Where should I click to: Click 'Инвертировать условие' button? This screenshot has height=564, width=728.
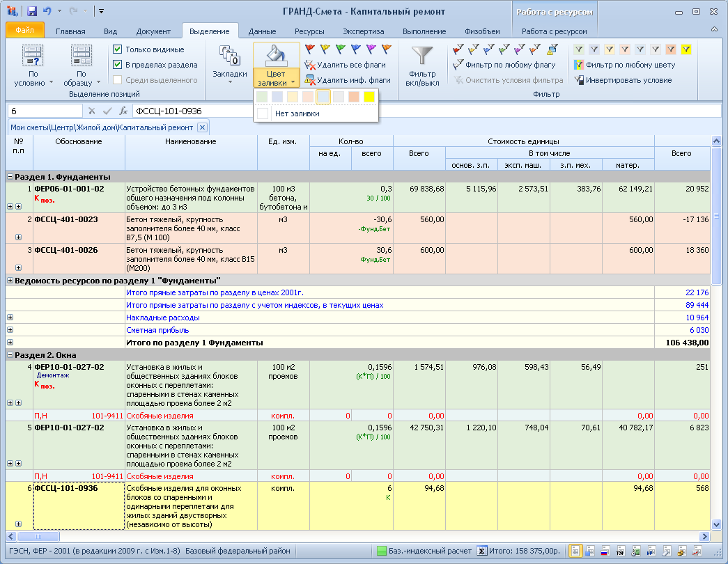tap(623, 80)
